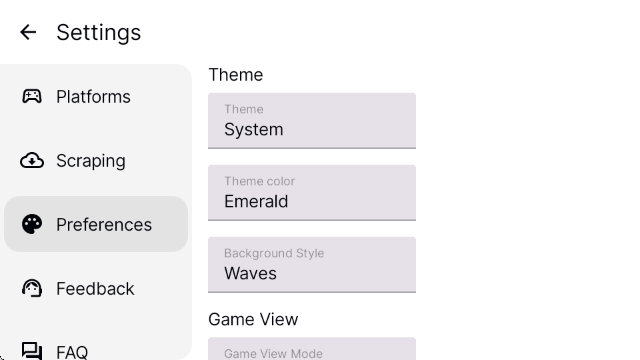
Task: Expand the Theme color dropdown
Action: tap(312, 193)
